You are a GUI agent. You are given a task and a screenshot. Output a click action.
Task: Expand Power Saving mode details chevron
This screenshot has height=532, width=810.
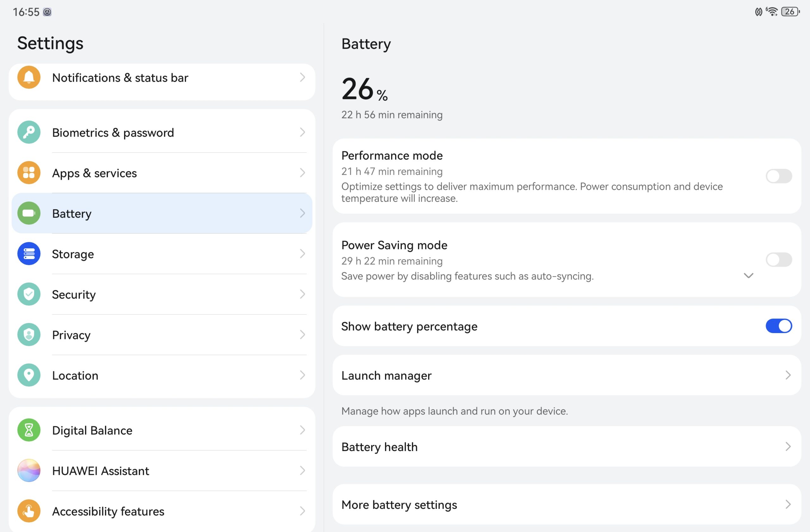coord(748,275)
